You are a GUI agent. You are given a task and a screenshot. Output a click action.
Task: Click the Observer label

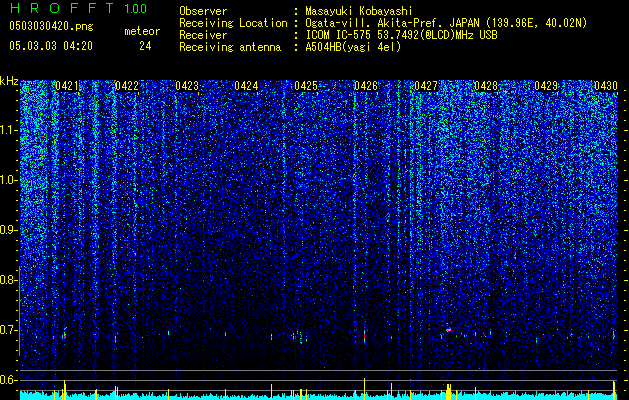(x=203, y=11)
